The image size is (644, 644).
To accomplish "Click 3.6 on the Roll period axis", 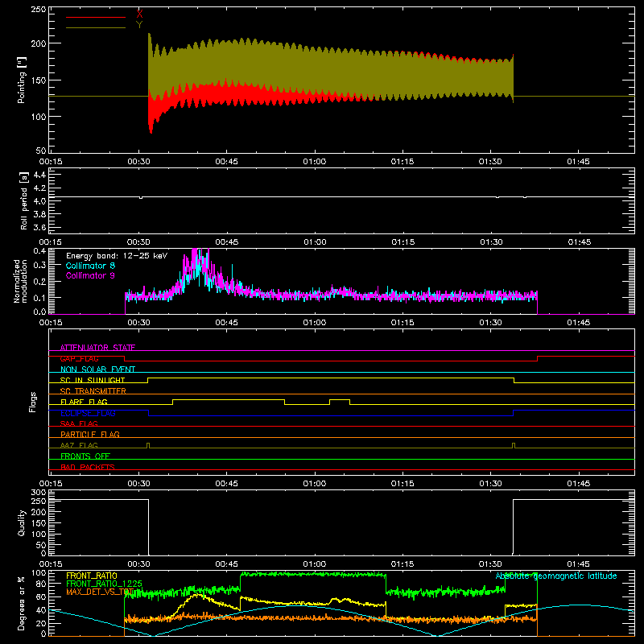I will click(x=39, y=228).
